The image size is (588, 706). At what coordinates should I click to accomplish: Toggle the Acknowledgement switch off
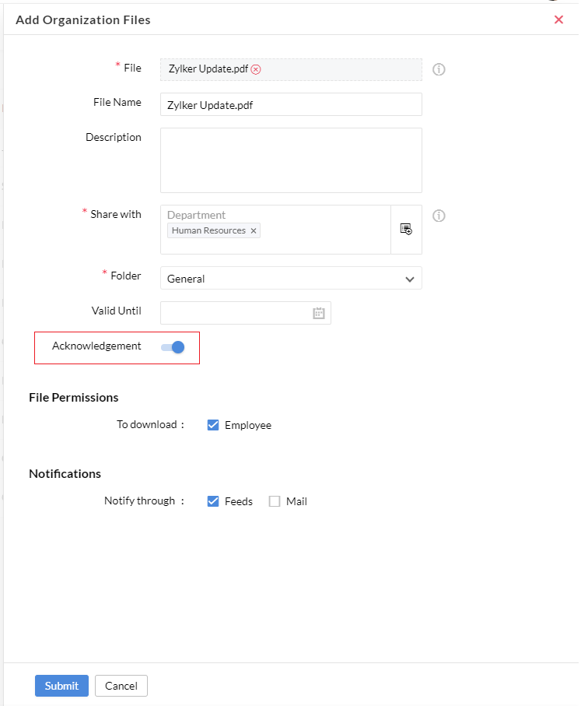173,347
